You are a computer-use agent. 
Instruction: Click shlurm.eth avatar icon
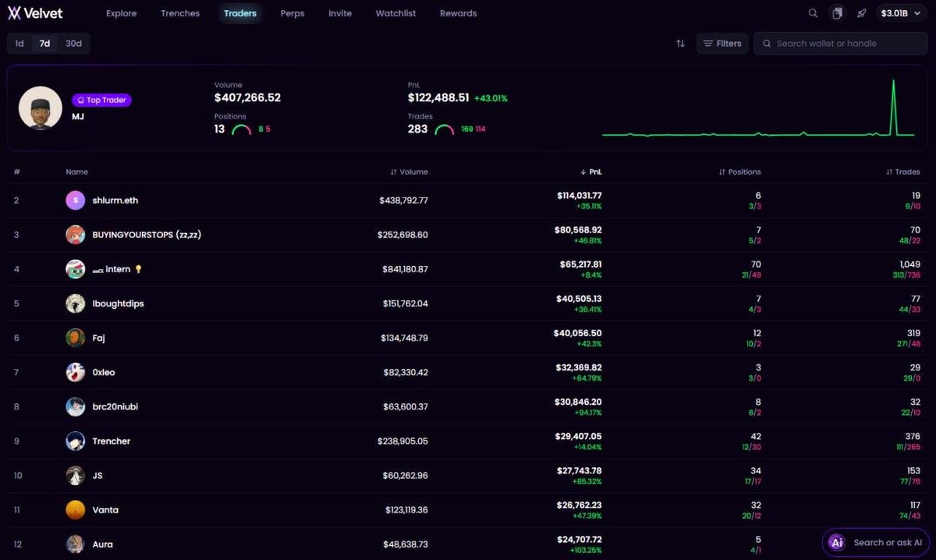point(76,200)
